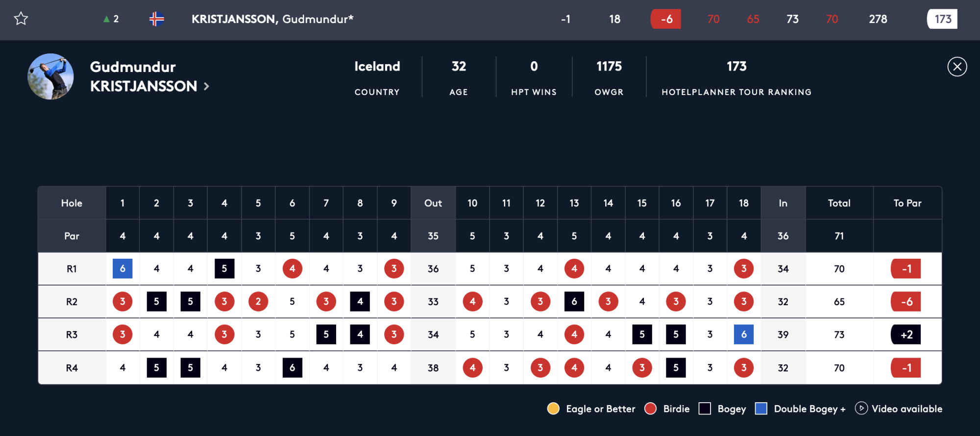Select the R1 row label
This screenshot has width=980, height=436.
click(x=72, y=269)
